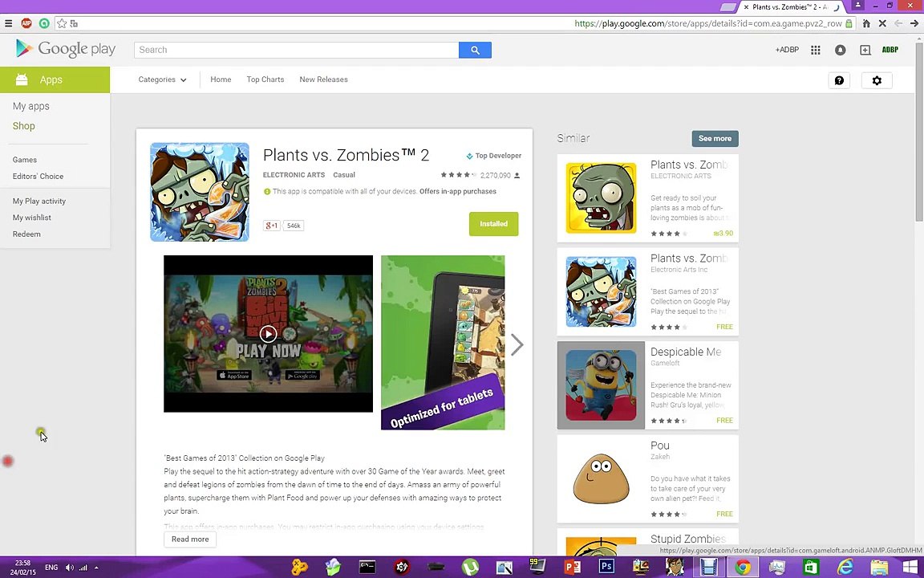
Task: Click the See more button
Action: (x=715, y=139)
